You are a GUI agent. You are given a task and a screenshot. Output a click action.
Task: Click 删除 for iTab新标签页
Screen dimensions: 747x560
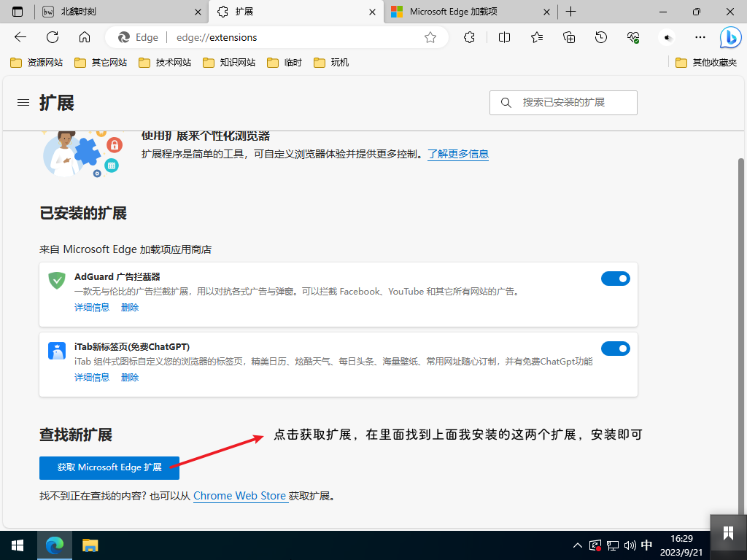(x=130, y=377)
